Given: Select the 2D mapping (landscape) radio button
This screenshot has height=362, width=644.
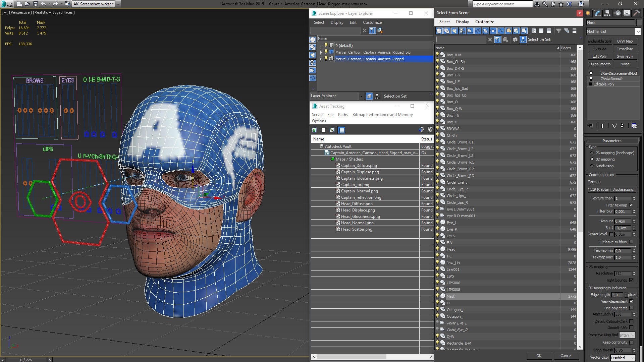Looking at the screenshot, I should coord(592,153).
